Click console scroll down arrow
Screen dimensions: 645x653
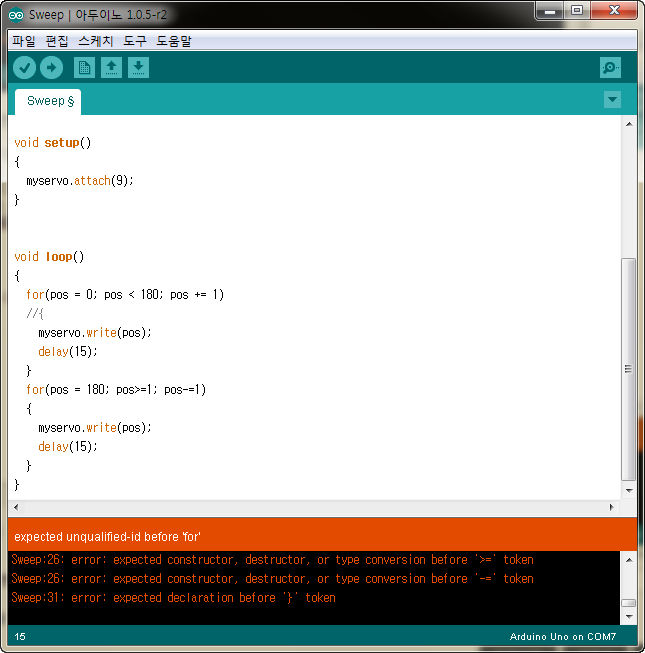(x=629, y=616)
